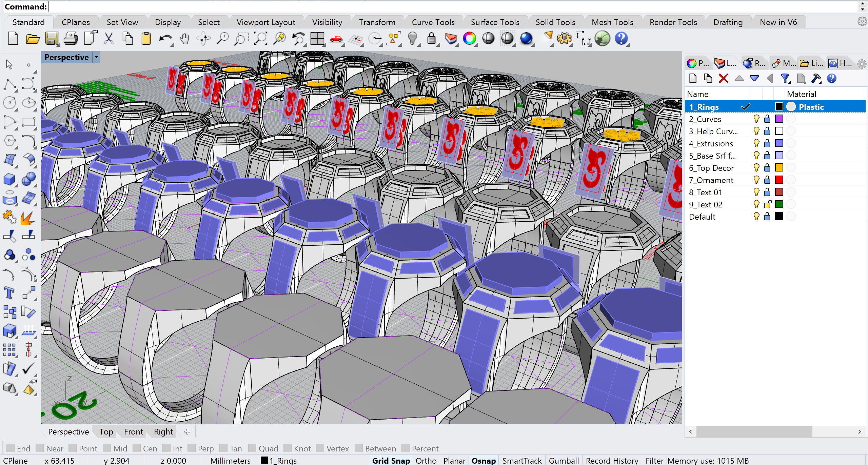Switch to the Top viewport tab

click(x=106, y=432)
